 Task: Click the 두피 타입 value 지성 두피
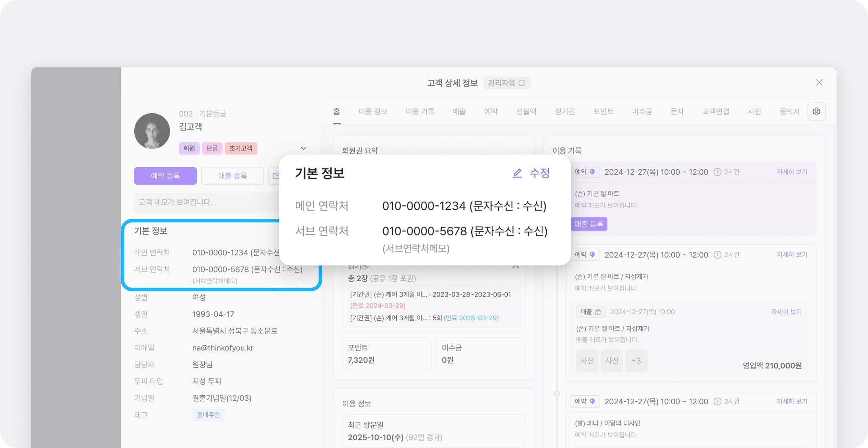[x=207, y=381]
